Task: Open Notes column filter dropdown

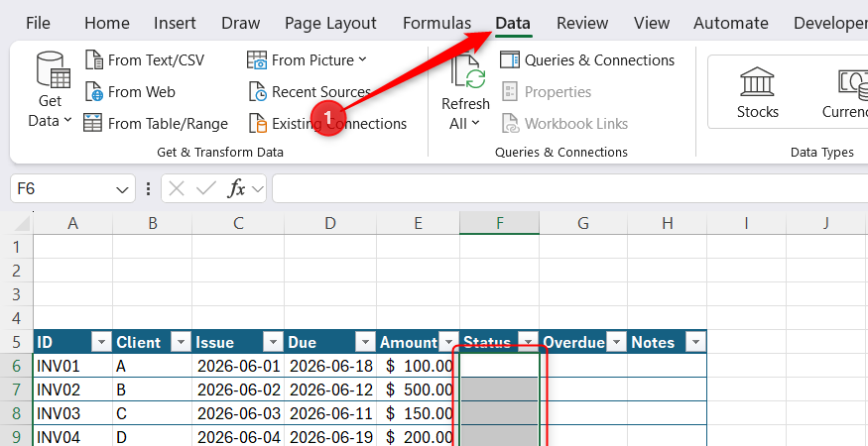Action: click(x=697, y=343)
